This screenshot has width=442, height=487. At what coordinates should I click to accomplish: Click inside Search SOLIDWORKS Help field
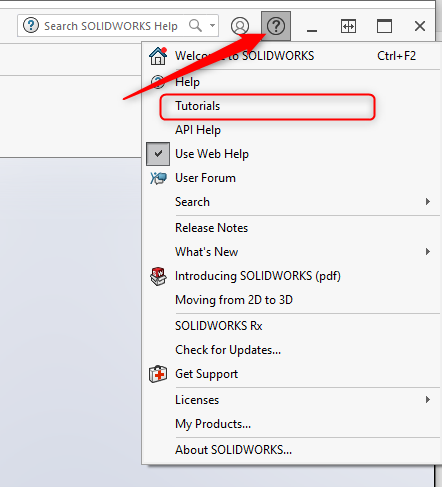pyautogui.click(x=111, y=26)
